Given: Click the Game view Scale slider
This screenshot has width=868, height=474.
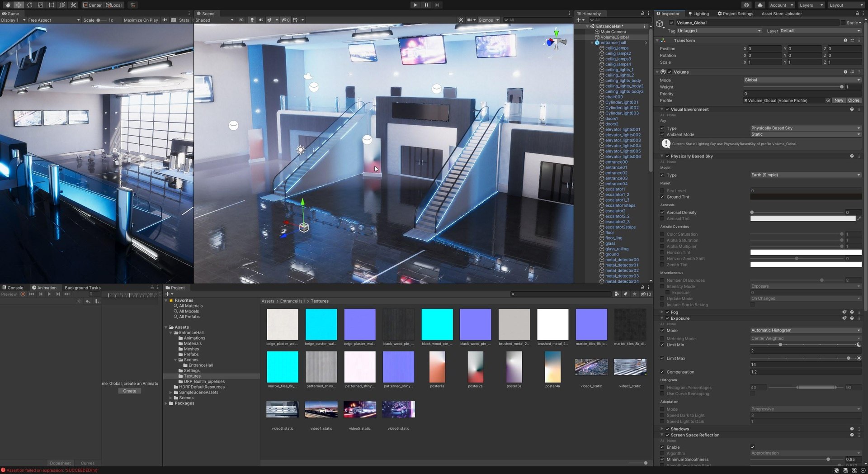Looking at the screenshot, I should point(102,20).
